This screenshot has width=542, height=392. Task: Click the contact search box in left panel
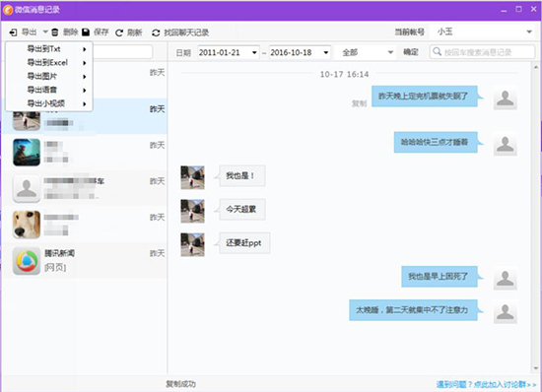(123, 52)
